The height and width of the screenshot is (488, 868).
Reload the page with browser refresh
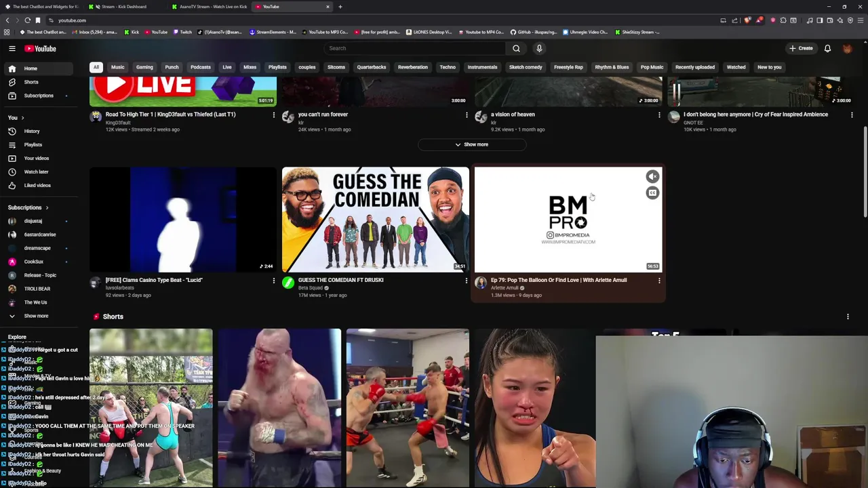click(x=27, y=20)
